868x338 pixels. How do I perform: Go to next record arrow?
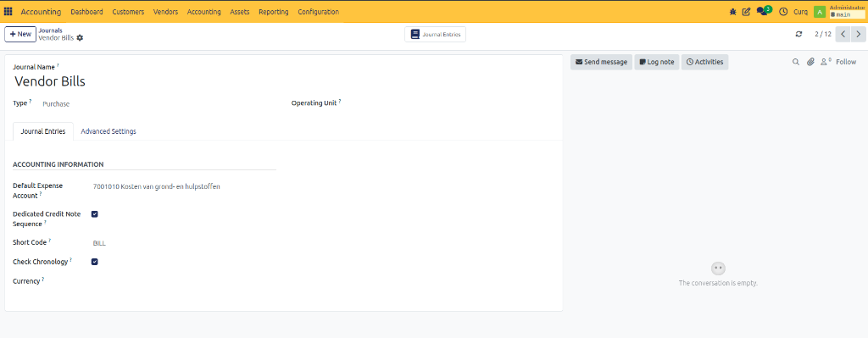858,34
